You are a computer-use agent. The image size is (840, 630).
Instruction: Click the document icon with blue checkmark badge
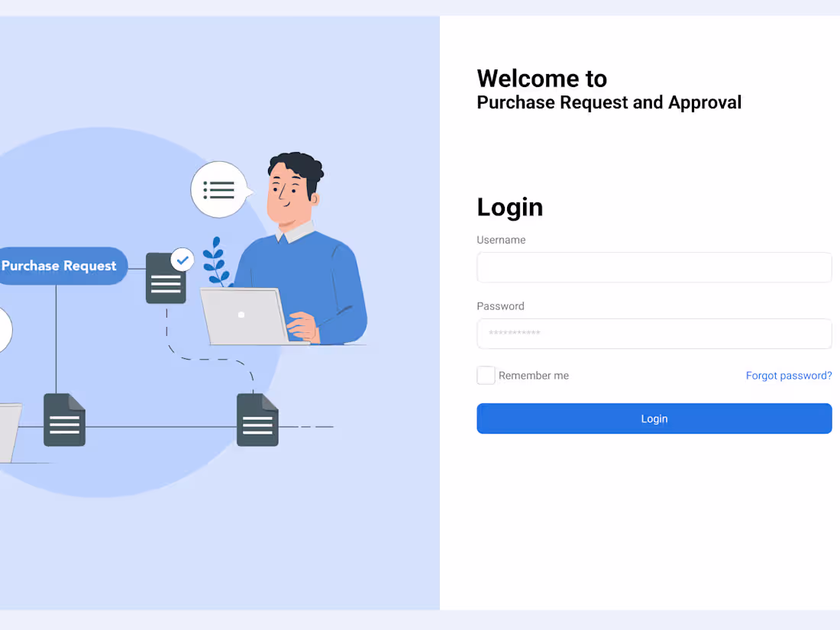click(166, 279)
